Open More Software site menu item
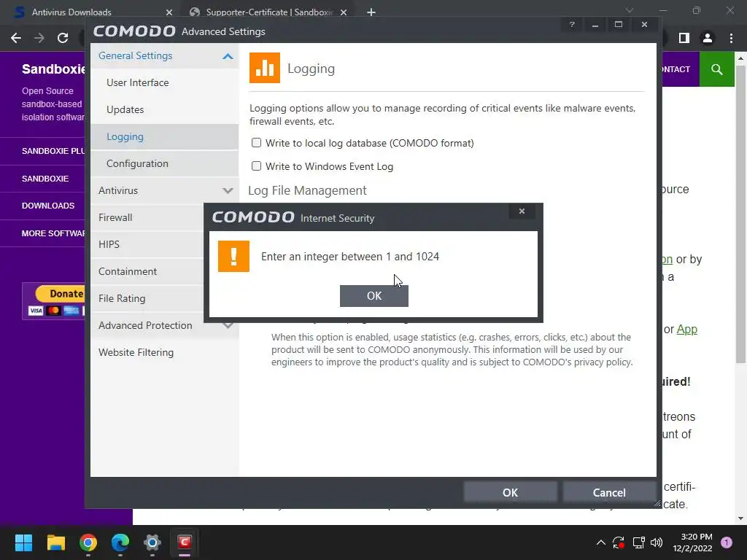Image resolution: width=747 pixels, height=560 pixels. (x=53, y=233)
